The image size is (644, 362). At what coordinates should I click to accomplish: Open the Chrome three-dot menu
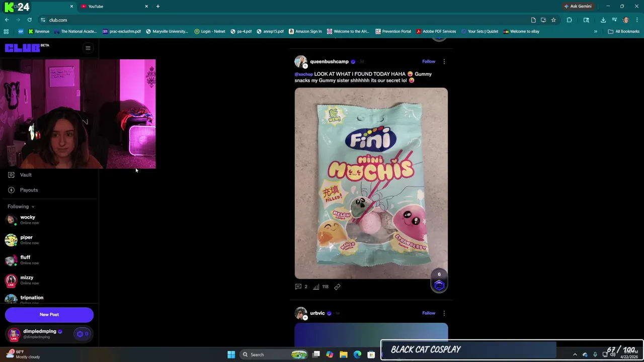[x=637, y=20]
